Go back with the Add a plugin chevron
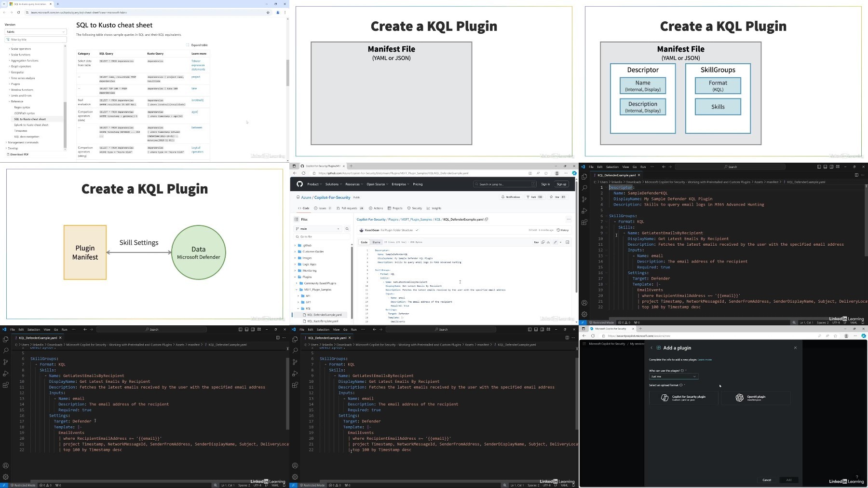Screen dimensions: 868x488 651,348
